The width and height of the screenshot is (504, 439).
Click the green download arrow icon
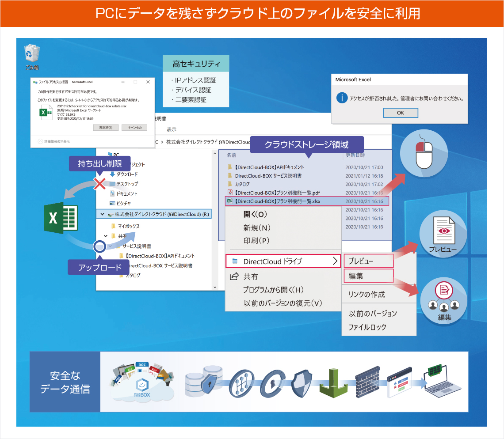click(334, 383)
